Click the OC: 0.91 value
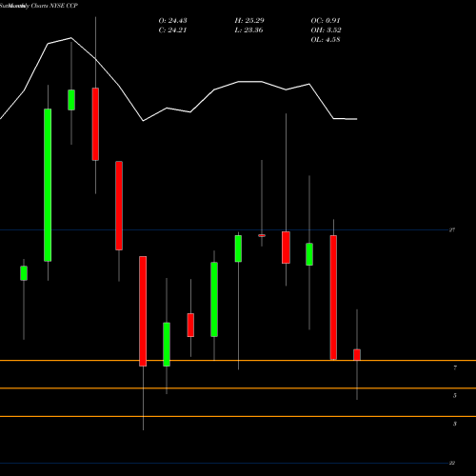Viewport: 476px width, 476px height. [x=326, y=21]
